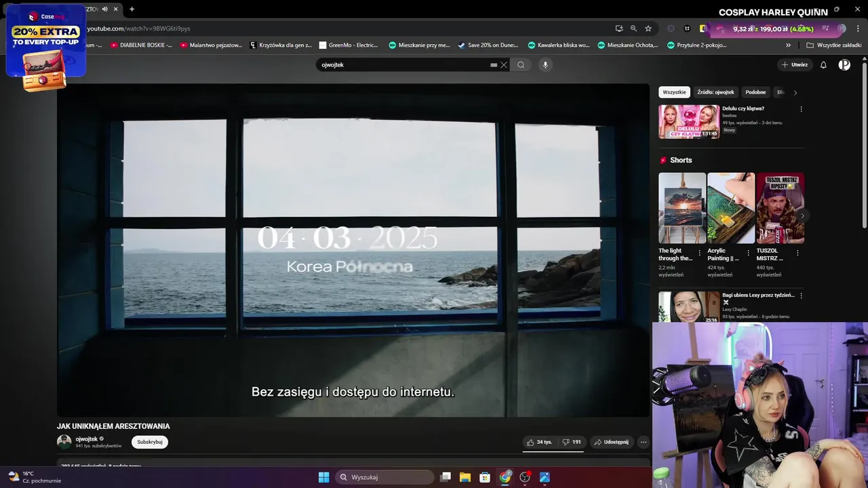Open Mieszkanie Ochota bookmark
Image resolution: width=868 pixels, height=488 pixels.
tap(627, 45)
